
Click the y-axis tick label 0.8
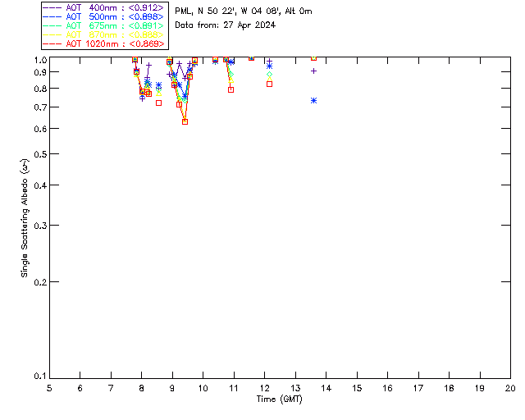pos(40,89)
